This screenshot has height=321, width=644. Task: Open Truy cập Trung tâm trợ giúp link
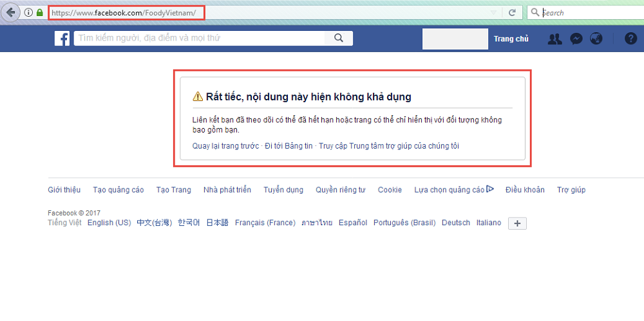[x=388, y=146]
